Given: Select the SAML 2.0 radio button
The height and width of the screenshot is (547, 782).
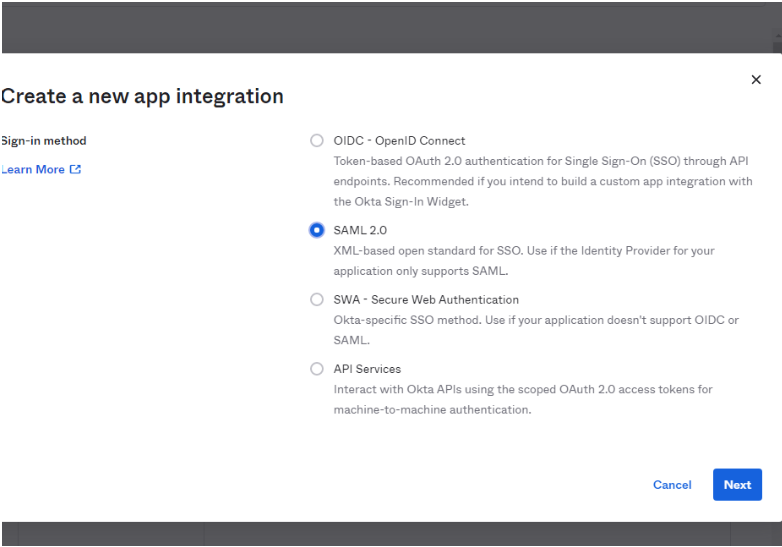Looking at the screenshot, I should [x=317, y=230].
